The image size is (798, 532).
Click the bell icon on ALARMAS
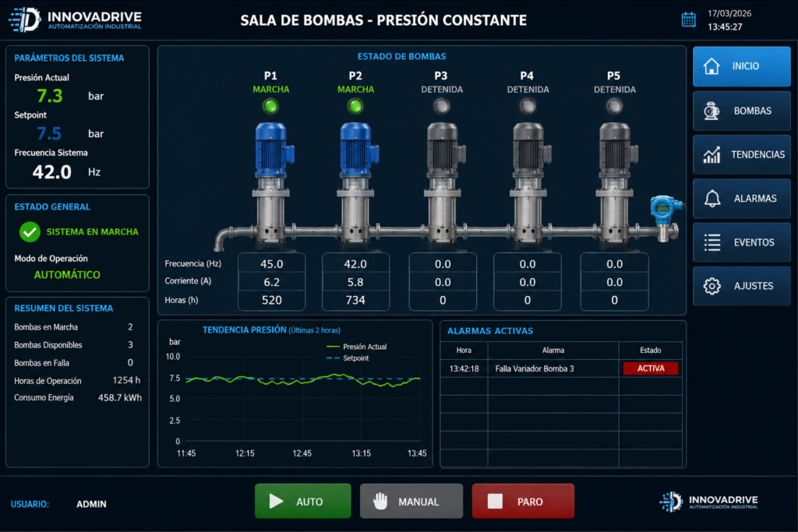[712, 199]
